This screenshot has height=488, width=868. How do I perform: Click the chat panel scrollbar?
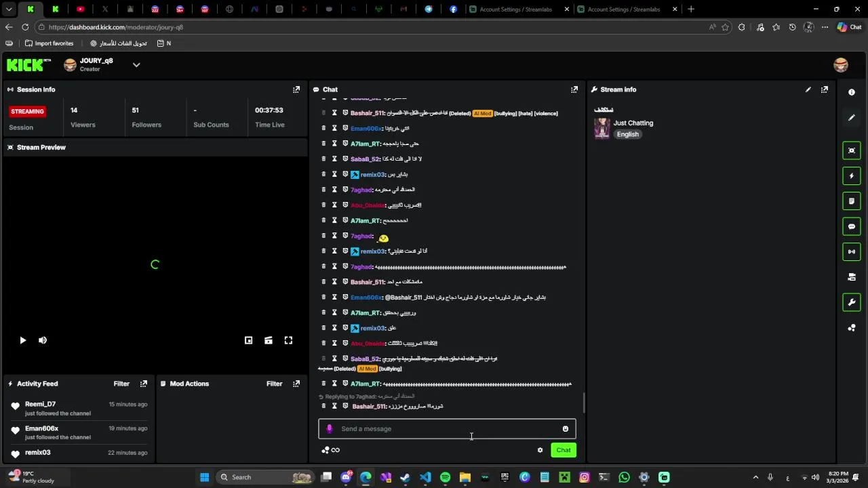click(x=584, y=403)
